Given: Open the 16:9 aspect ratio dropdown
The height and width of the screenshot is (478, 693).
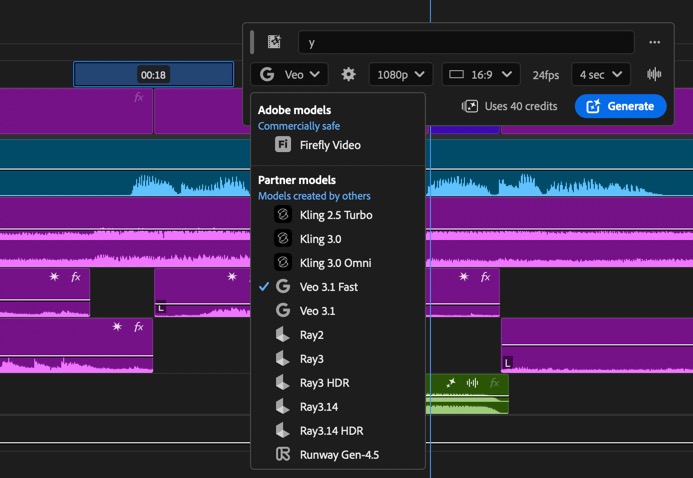Looking at the screenshot, I should (x=481, y=74).
